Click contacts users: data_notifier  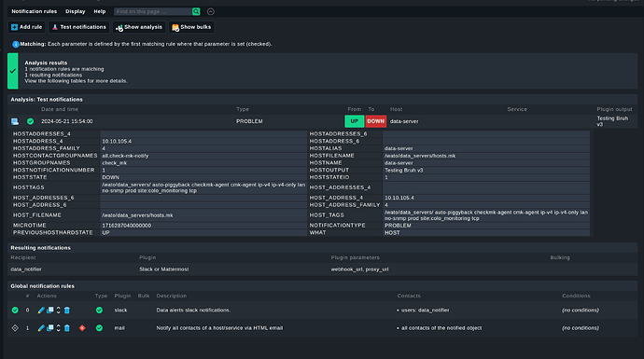[425, 311]
